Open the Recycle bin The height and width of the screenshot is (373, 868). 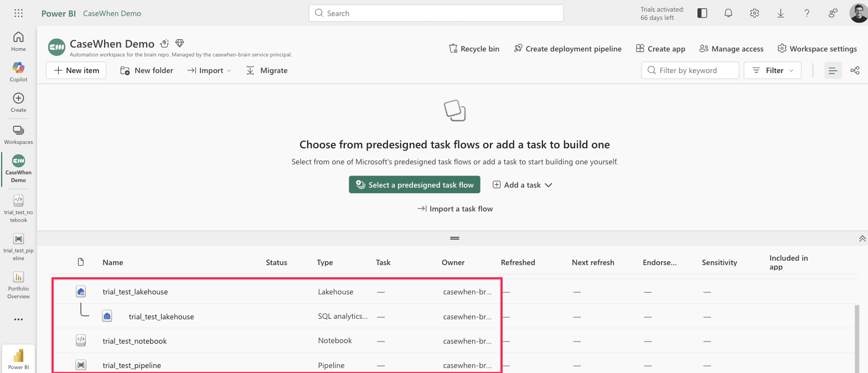click(x=474, y=49)
